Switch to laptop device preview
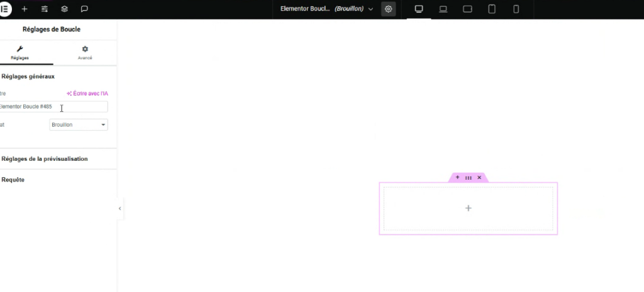The width and height of the screenshot is (644, 292). click(x=443, y=9)
